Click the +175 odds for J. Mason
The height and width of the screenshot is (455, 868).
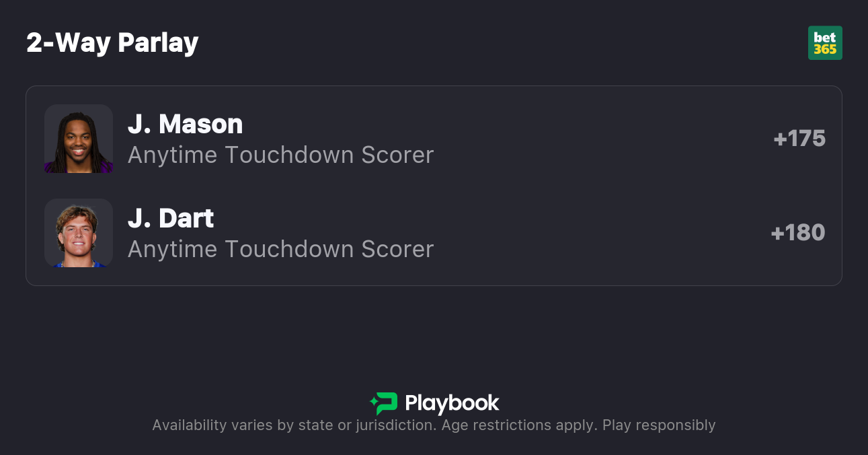(x=799, y=139)
